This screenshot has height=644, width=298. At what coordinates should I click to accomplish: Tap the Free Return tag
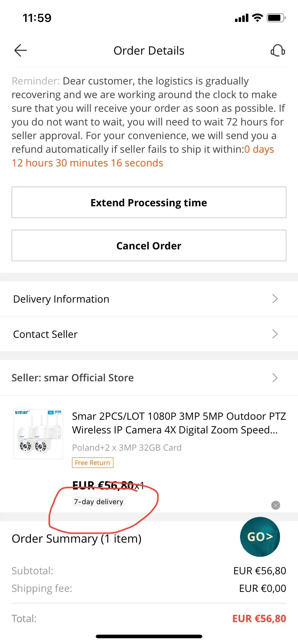tap(92, 463)
